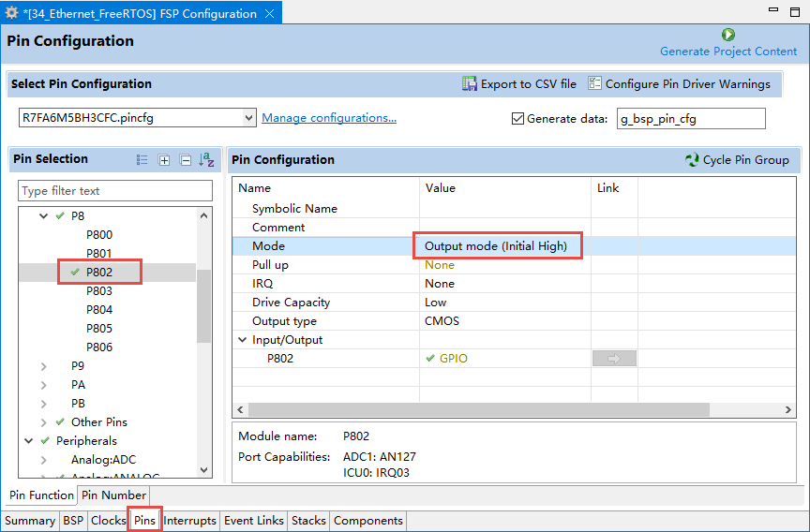Expand the Other Pins node

[44, 422]
